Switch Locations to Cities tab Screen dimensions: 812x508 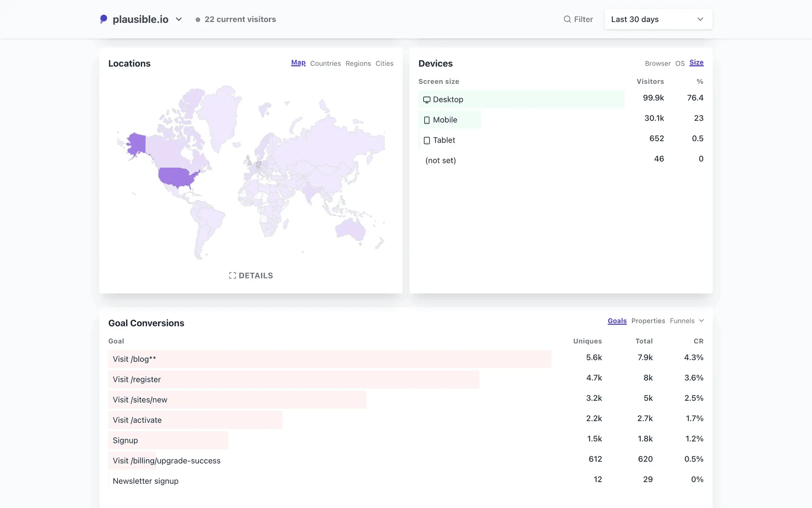(384, 63)
